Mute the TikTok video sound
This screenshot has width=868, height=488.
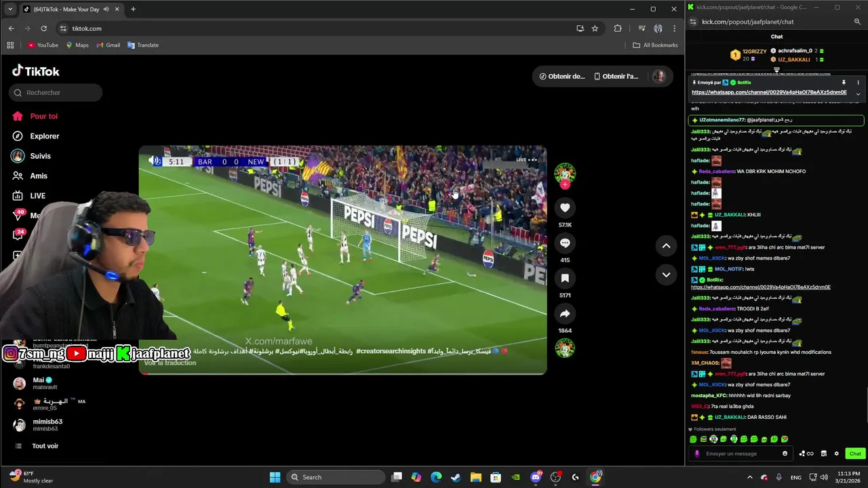click(x=155, y=161)
